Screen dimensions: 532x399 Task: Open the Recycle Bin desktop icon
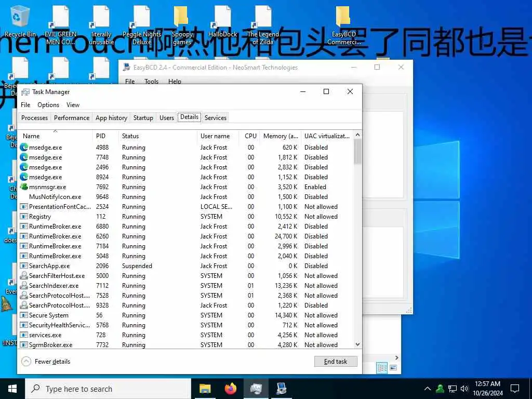point(20,21)
